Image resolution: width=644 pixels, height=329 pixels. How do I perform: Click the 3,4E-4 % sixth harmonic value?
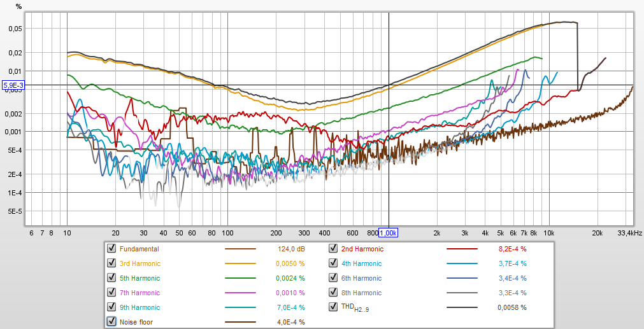click(512, 278)
